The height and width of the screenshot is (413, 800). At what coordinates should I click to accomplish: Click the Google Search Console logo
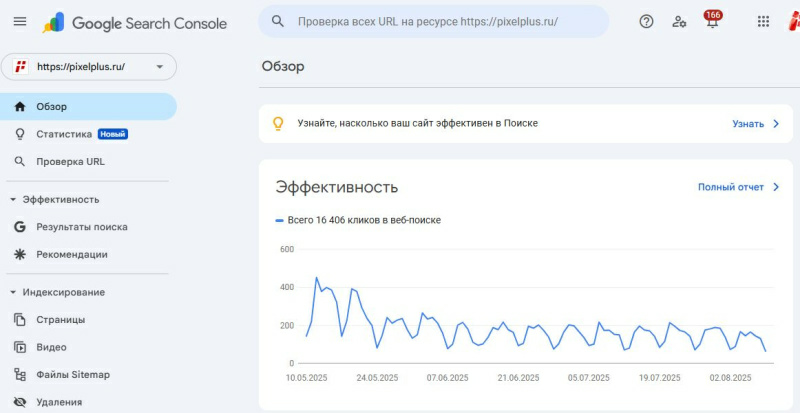point(135,22)
